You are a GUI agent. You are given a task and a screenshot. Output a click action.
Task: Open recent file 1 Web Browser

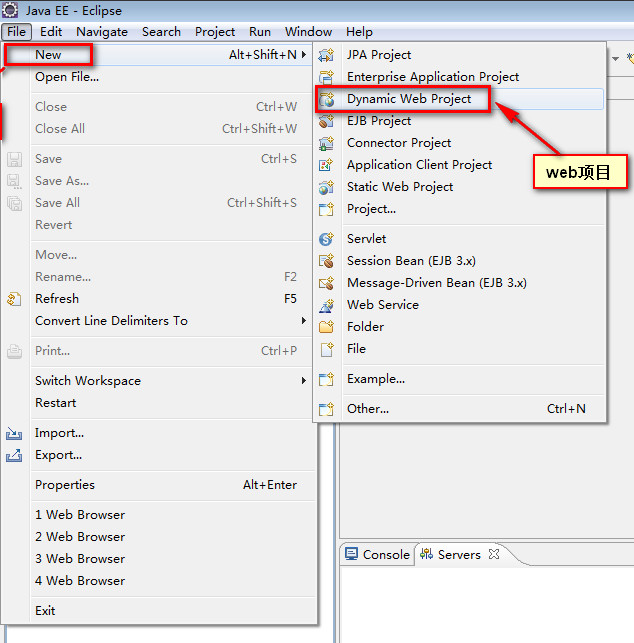coord(159,515)
